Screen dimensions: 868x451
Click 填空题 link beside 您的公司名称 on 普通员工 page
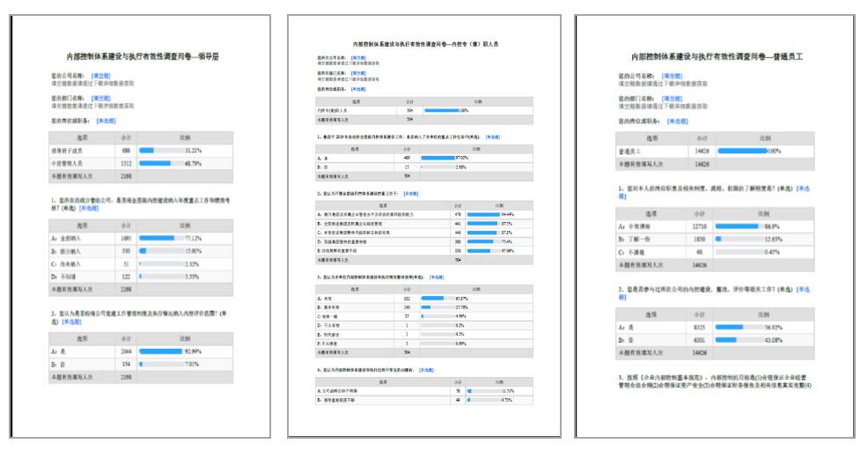pyautogui.click(x=672, y=77)
